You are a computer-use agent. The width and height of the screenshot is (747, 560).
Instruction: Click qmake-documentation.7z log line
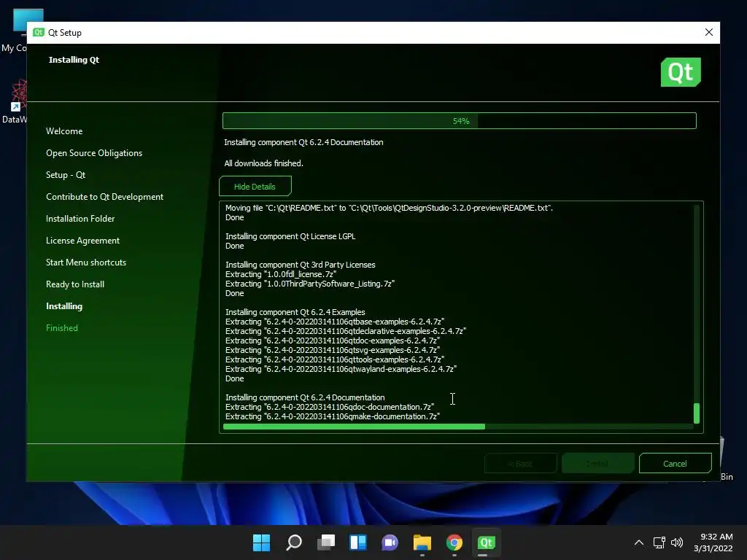coord(333,416)
